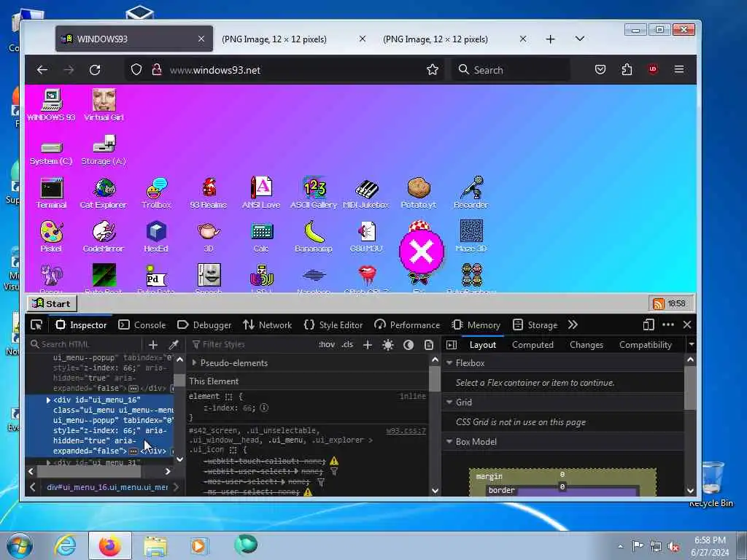The height and width of the screenshot is (560, 747).
Task: Toggle dark color scheme simulation
Action: 409,345
